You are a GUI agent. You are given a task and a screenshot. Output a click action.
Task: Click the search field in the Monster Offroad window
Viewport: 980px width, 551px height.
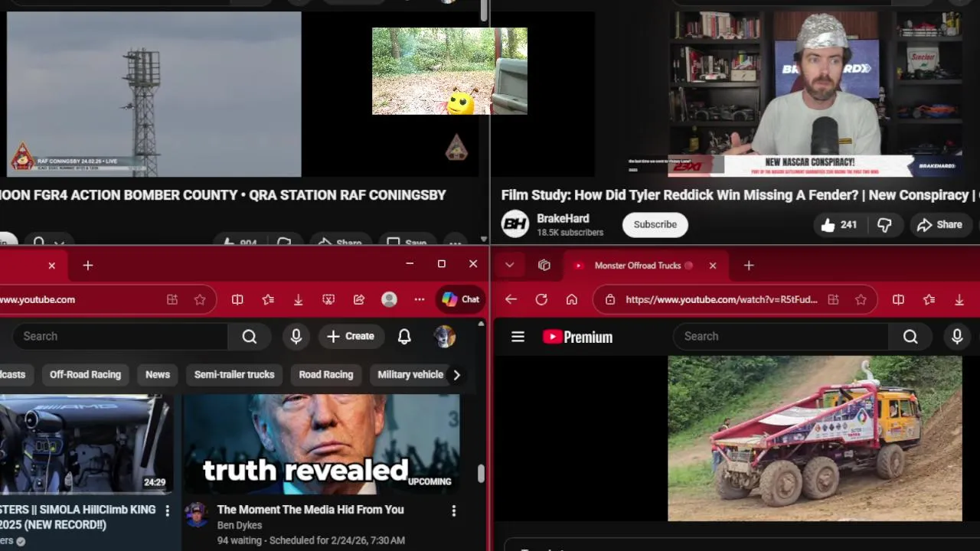781,336
